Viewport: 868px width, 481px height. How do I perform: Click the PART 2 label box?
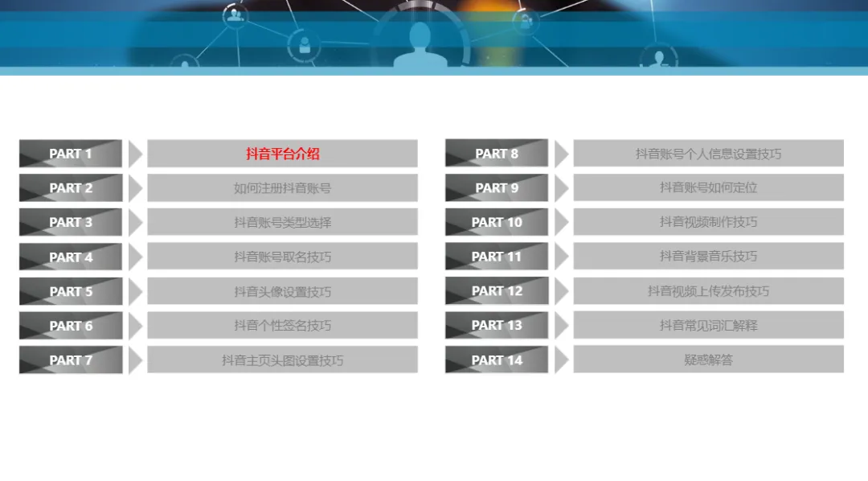pyautogui.click(x=71, y=188)
